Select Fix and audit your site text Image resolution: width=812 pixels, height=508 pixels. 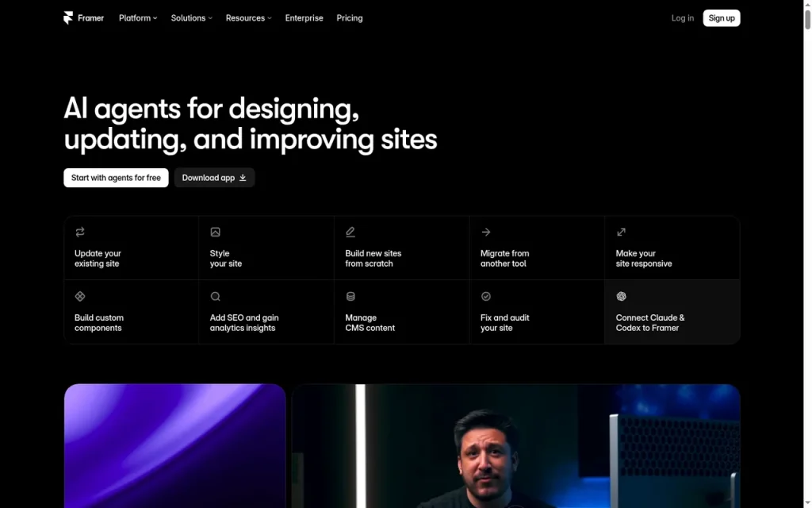(x=504, y=322)
